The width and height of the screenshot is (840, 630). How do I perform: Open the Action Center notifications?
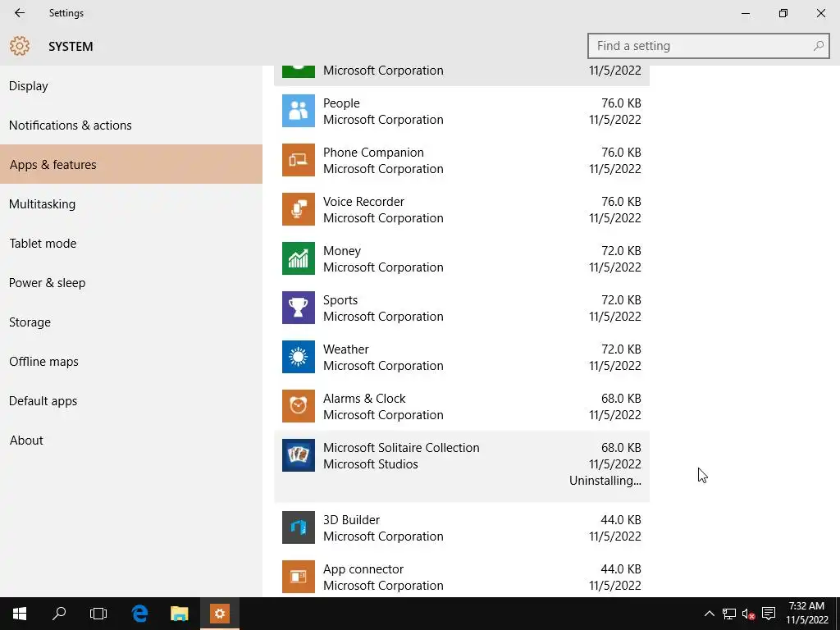click(x=769, y=614)
